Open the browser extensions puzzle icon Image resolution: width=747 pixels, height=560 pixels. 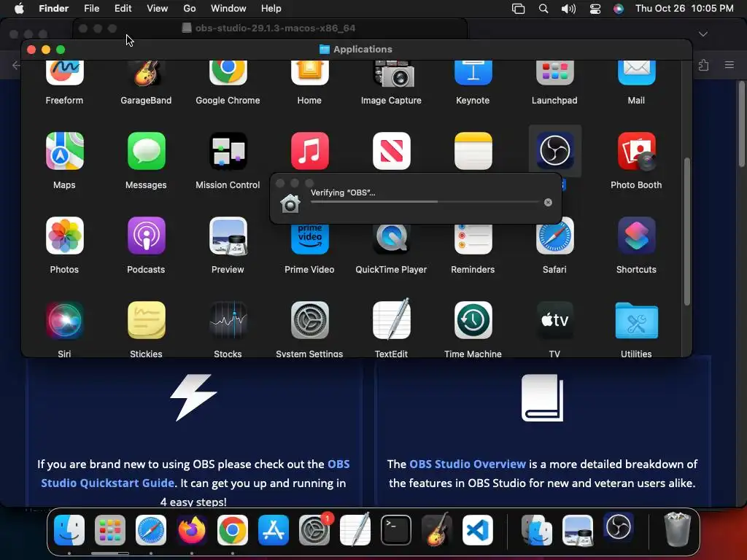point(704,65)
